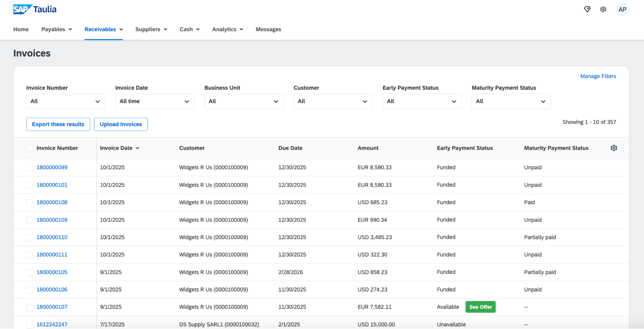Click amount cell 'USD 15,000.00'
The width and height of the screenshot is (644, 329).
(376, 324)
